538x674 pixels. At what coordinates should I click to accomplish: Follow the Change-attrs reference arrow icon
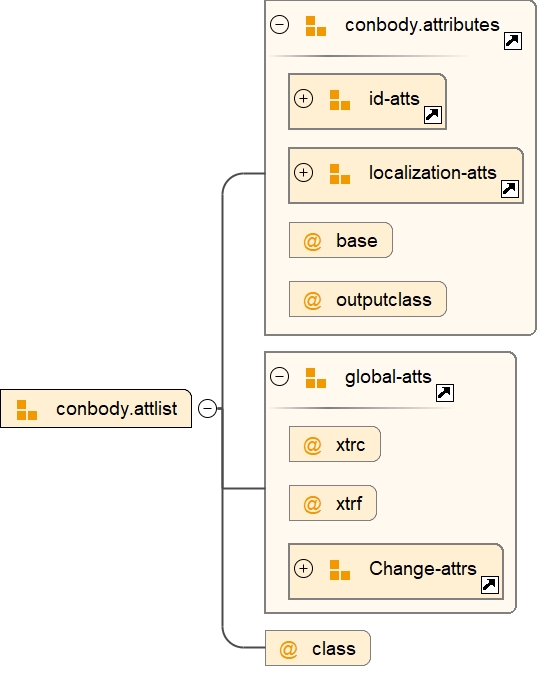coord(489,585)
